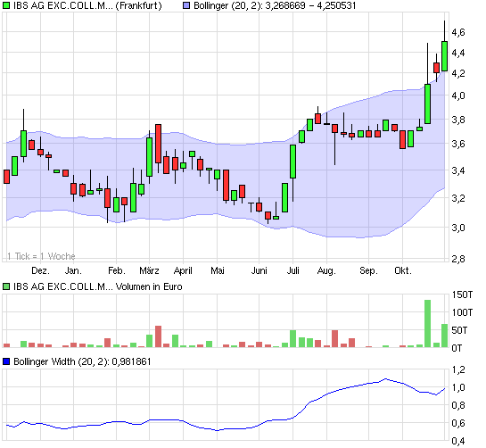This screenshot has width=486, height=448.
Task: Click the tallest green volume bar in October
Action: click(427, 324)
